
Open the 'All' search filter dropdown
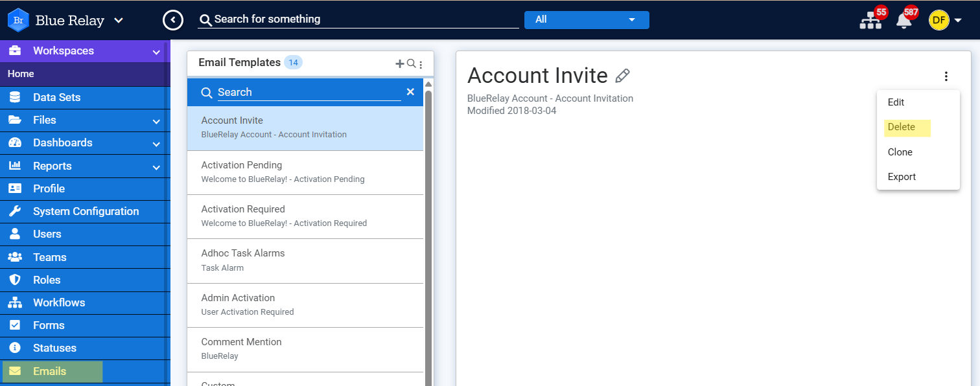click(x=587, y=19)
